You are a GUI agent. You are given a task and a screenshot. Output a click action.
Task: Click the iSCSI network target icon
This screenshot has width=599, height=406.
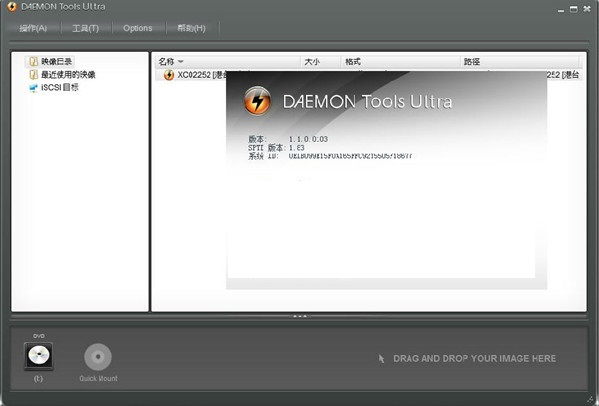(x=34, y=88)
